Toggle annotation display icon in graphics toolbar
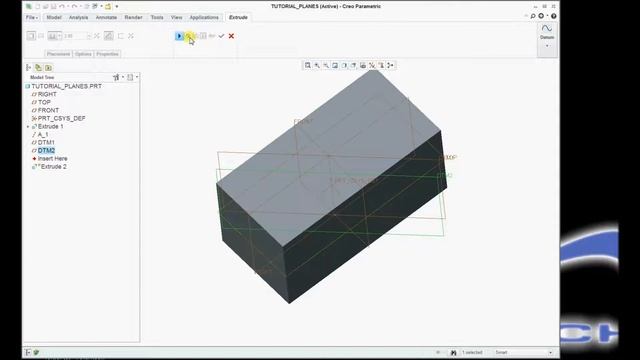The image size is (640, 360). pyautogui.click(x=381, y=65)
